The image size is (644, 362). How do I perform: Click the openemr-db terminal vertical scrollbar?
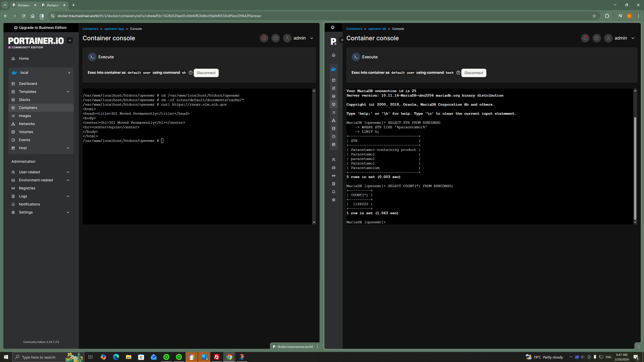[x=635, y=168]
